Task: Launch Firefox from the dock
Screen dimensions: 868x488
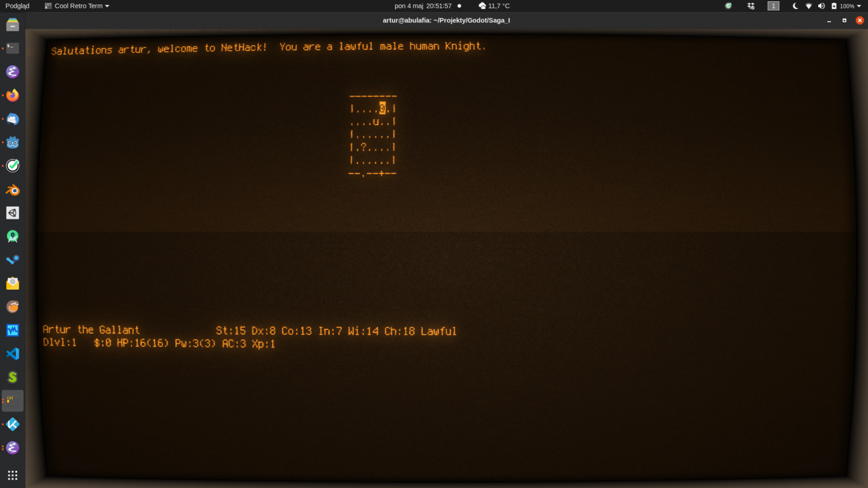Action: (13, 96)
